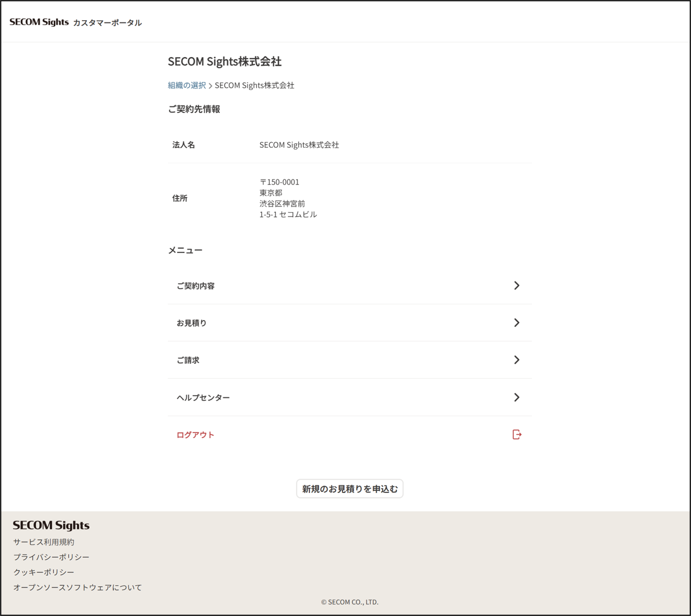This screenshot has width=691, height=616.
Task: Click the 新規のお見積りを申込む button
Action: pos(350,489)
